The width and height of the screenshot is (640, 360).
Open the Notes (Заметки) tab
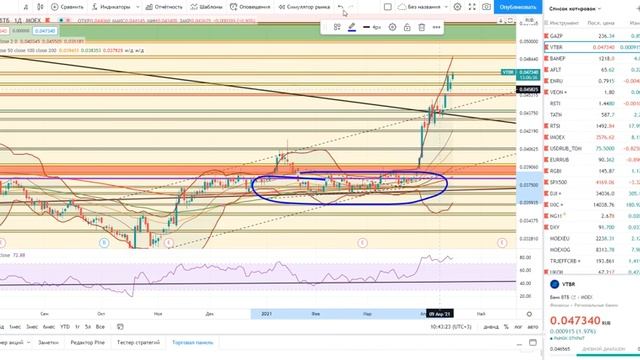pos(48,342)
